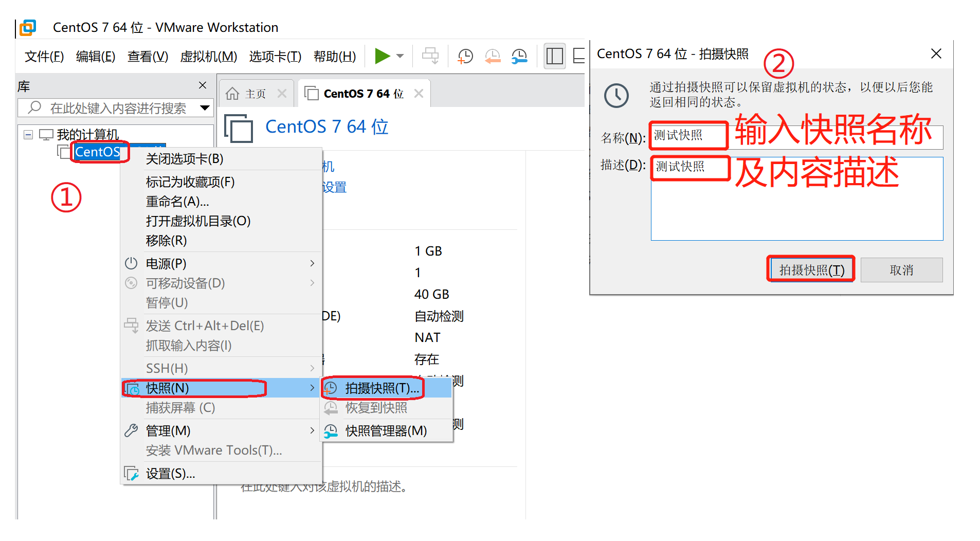Screen dimensions: 980x541
Task: Open the 编辑(E) menu
Action: 96,57
